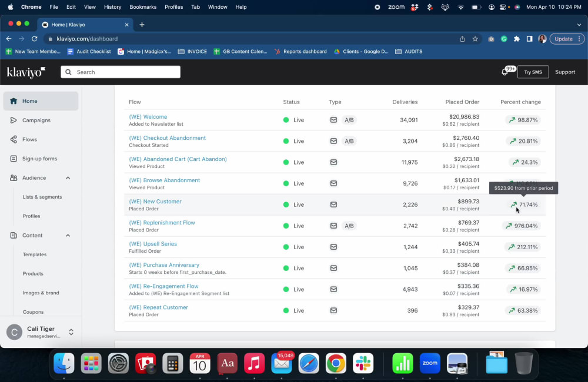Click the email icon for Upsell Series
588x382 pixels.
(x=333, y=247)
